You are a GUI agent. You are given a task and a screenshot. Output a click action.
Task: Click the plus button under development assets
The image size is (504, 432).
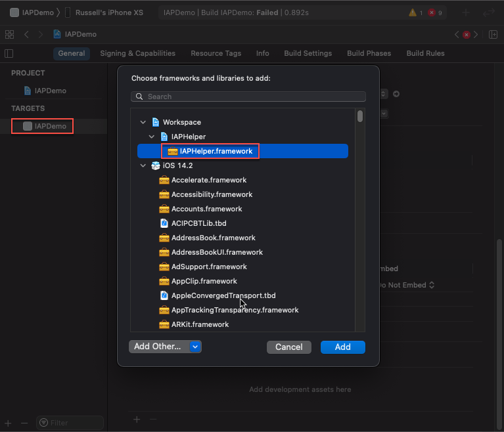click(x=137, y=420)
